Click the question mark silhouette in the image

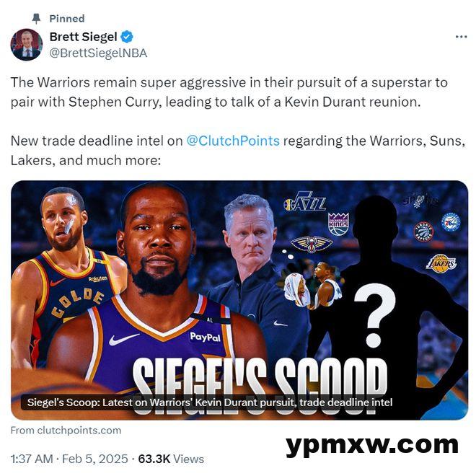[x=374, y=315]
